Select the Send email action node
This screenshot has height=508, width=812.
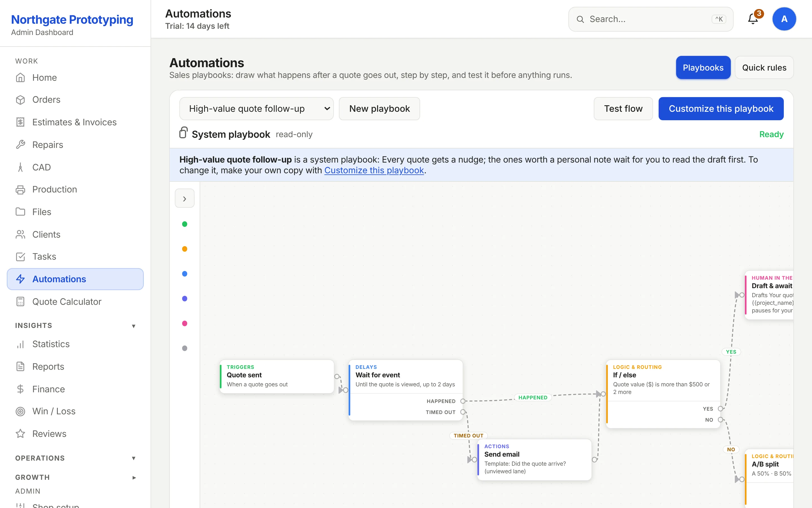click(x=534, y=460)
